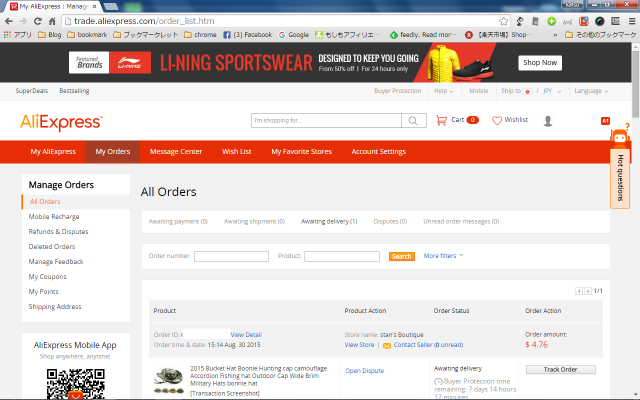This screenshot has height=400, width=640.
Task: Open the robot help assistant icon
Action: coord(620,136)
